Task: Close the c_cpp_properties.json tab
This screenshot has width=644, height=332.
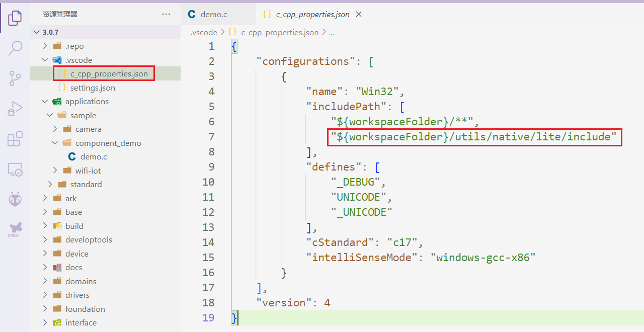Action: point(359,14)
